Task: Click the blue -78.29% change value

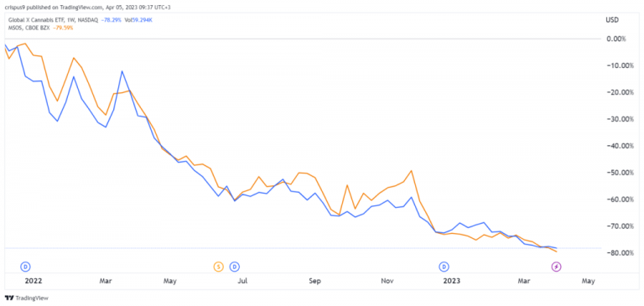Action: (111, 20)
